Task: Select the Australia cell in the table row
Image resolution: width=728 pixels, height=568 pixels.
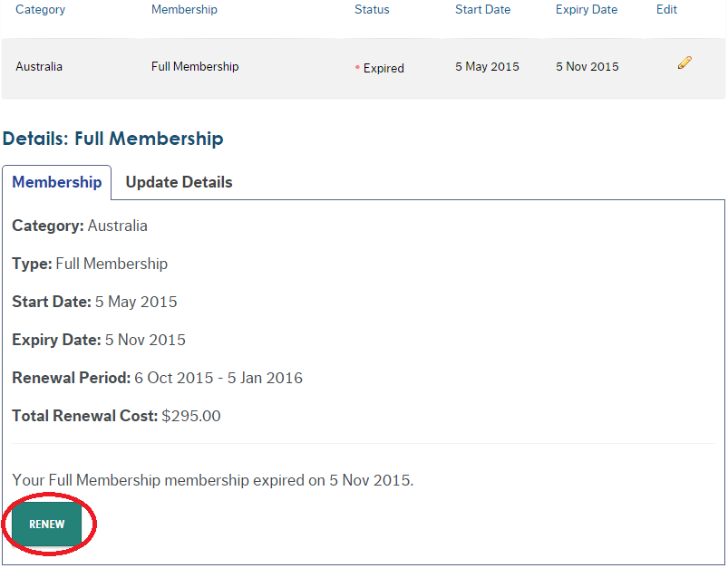Action: pyautogui.click(x=39, y=67)
